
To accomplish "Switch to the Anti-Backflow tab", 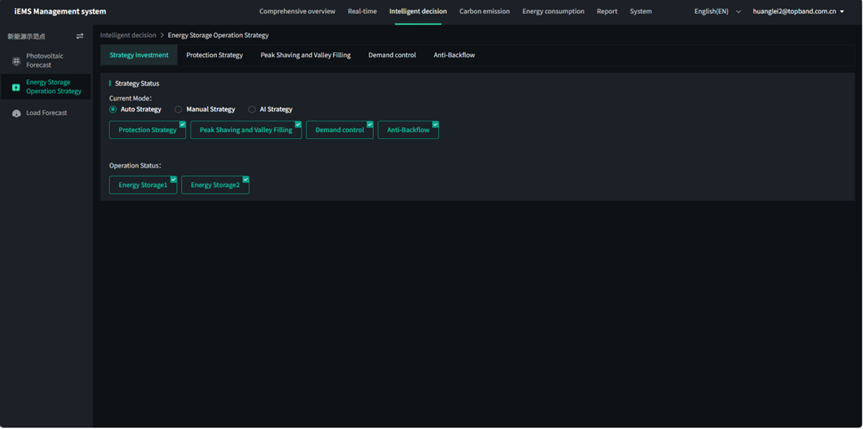I will point(454,55).
